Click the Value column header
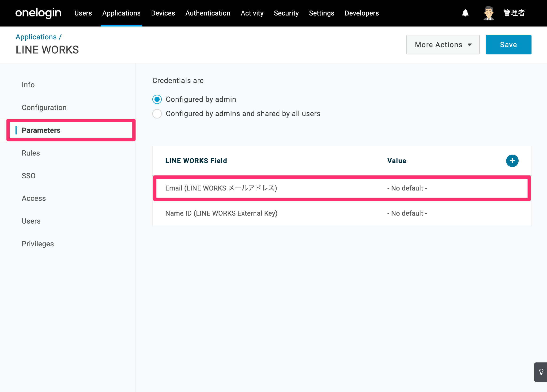 coord(397,161)
